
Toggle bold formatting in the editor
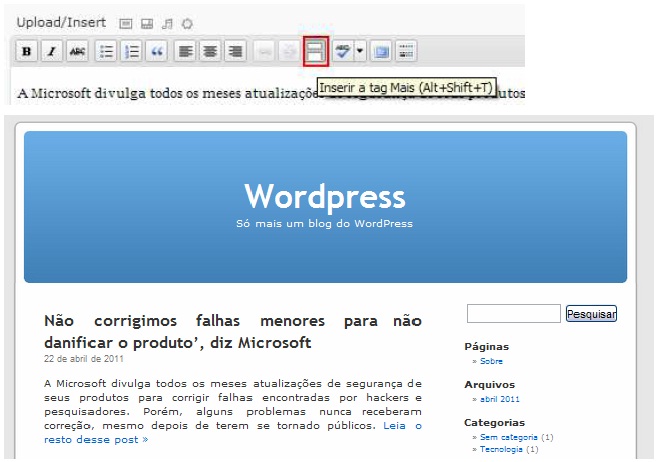pos(27,51)
